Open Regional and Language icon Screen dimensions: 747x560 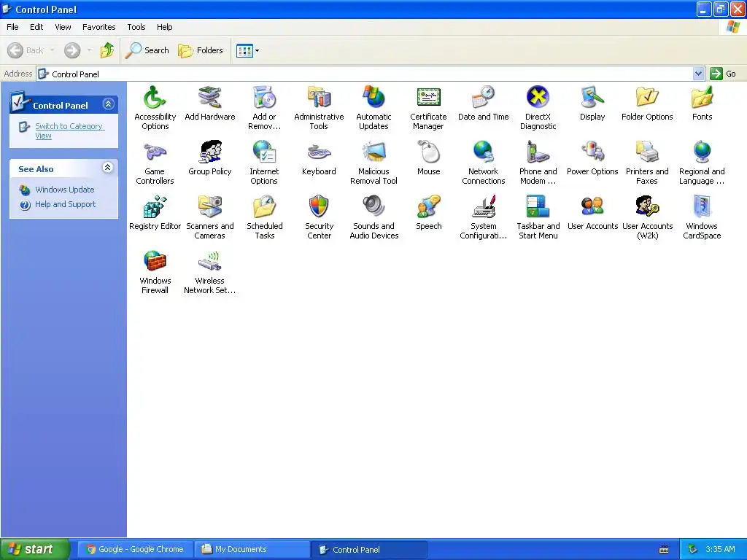702,153
